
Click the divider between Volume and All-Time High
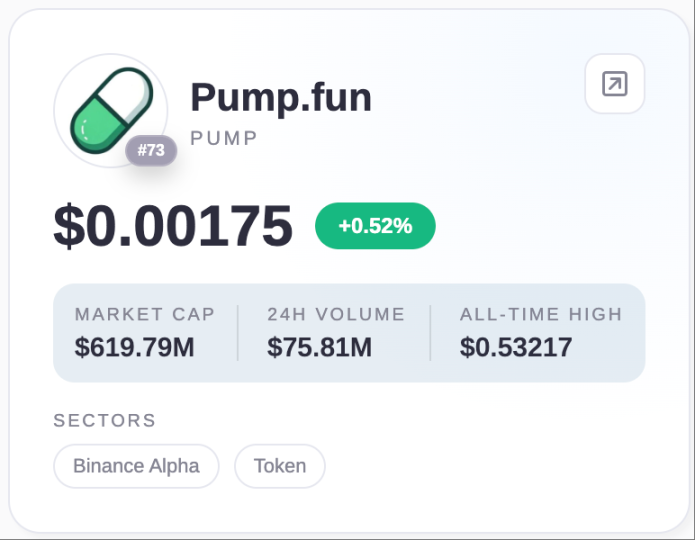click(430, 332)
